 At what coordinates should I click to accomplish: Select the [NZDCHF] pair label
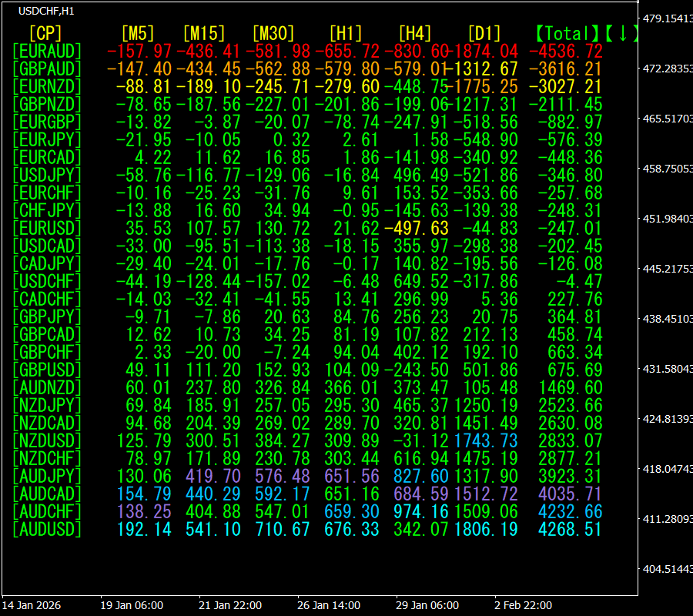[47, 458]
